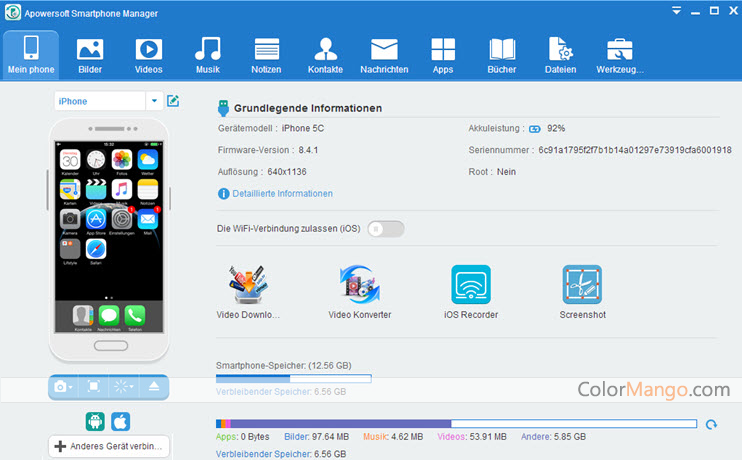The height and width of the screenshot is (460, 742).
Task: Click the edit device name pencil icon
Action: tap(173, 101)
